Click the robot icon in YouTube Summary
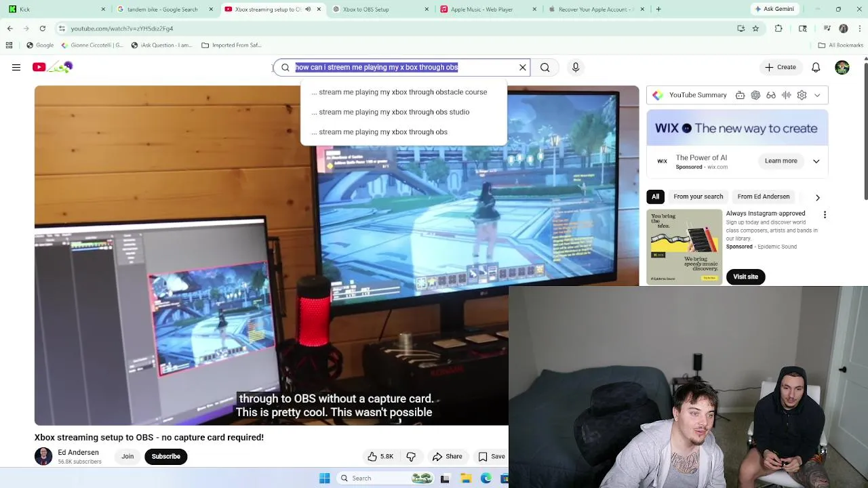The width and height of the screenshot is (868, 488). (x=741, y=95)
